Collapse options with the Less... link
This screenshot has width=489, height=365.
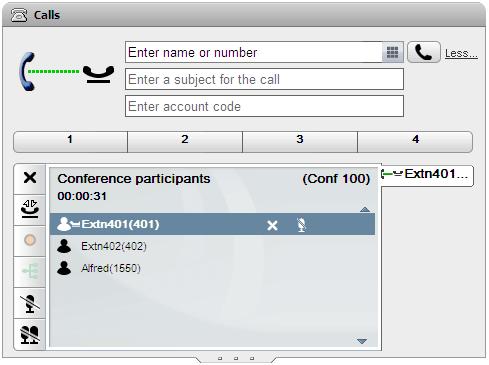click(x=461, y=53)
